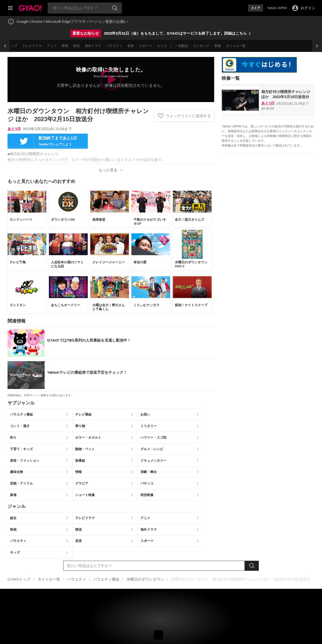The height and width of the screenshot is (644, 322).
Task: Open sidebar video 相方釘付け喫煙所チャレンジ thumbnail
Action: [x=240, y=100]
